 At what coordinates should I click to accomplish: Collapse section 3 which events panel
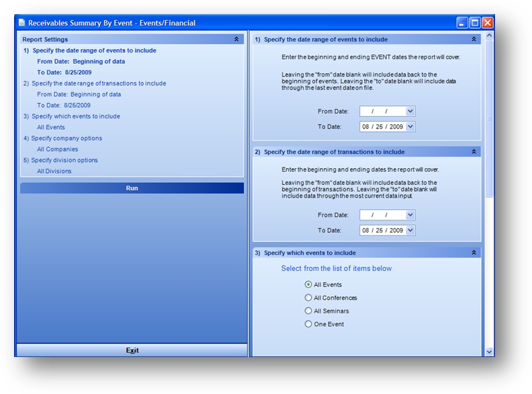474,252
